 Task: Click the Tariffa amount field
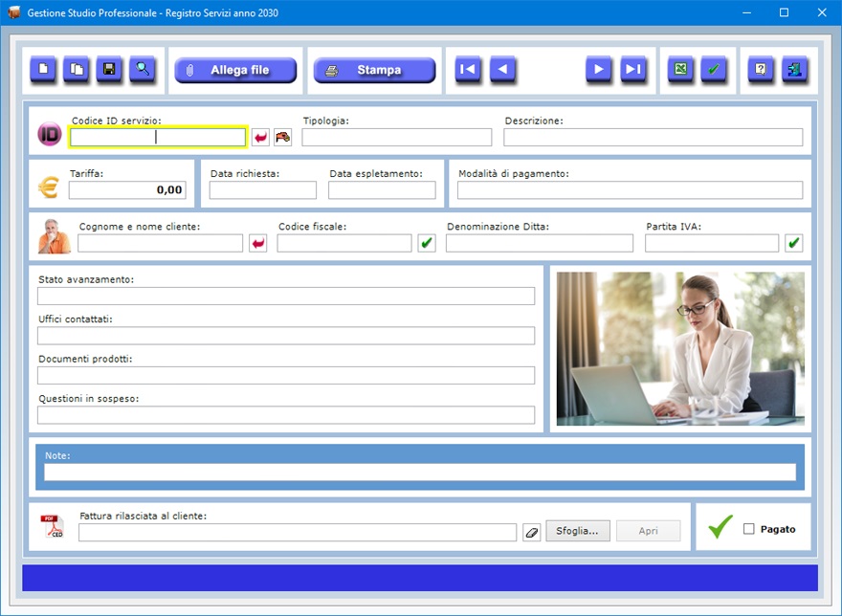(x=127, y=190)
